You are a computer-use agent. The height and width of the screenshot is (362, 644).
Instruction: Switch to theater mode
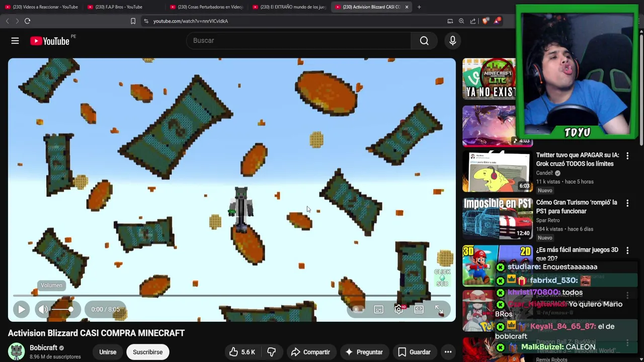click(419, 309)
